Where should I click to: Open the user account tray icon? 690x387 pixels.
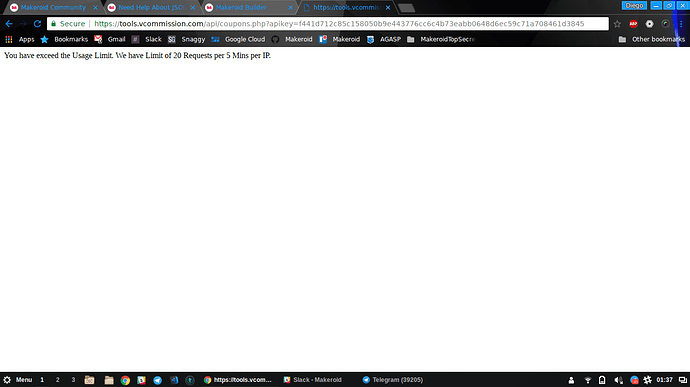571,380
